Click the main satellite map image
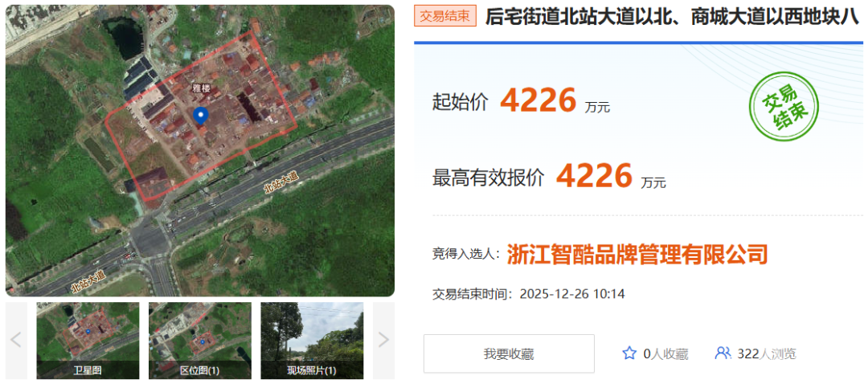Image resolution: width=868 pixels, height=384 pixels. coord(200,150)
